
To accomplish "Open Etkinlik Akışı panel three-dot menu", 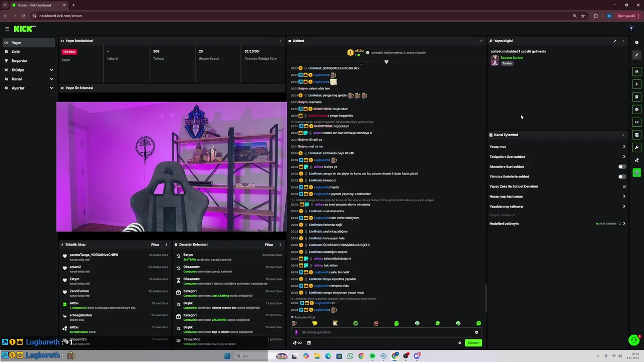I will pos(166,245).
